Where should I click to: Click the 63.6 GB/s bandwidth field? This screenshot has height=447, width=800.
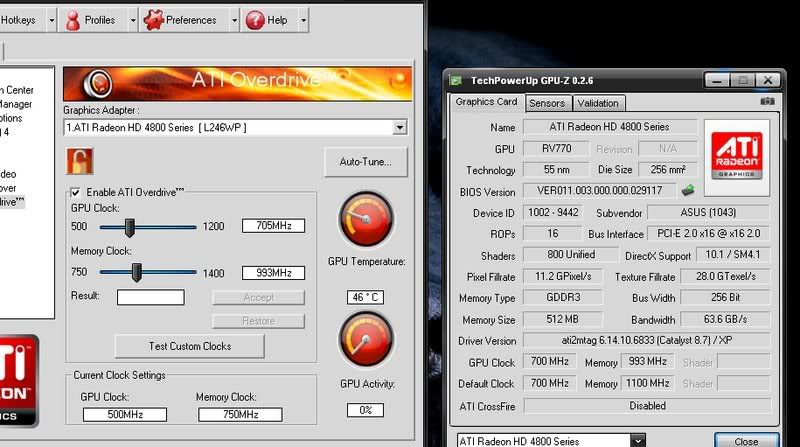coord(725,319)
